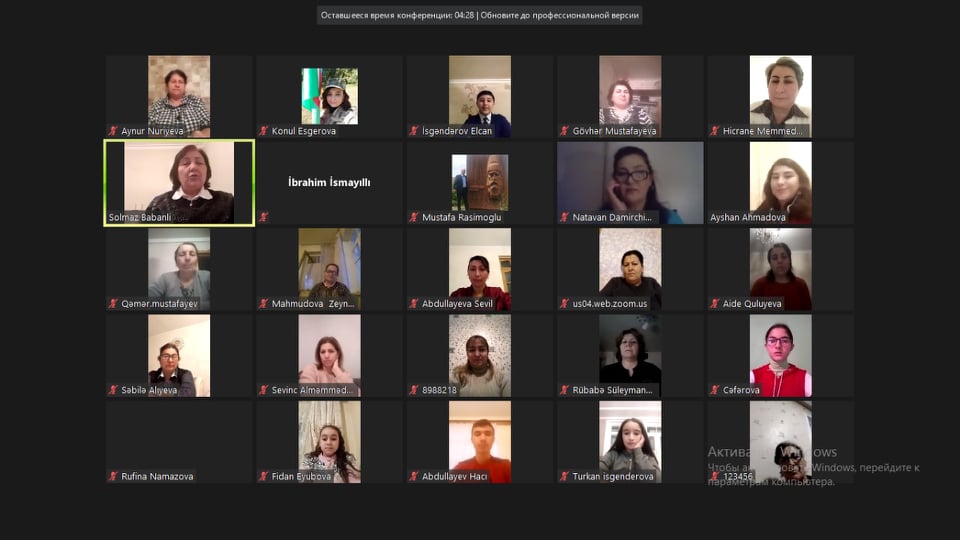Click upgrade to professional version link

pos(560,16)
